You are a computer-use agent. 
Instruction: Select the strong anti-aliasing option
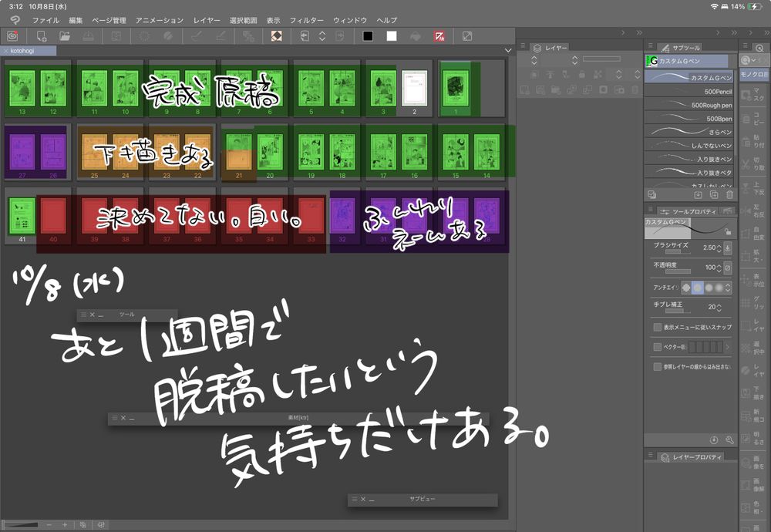click(719, 287)
